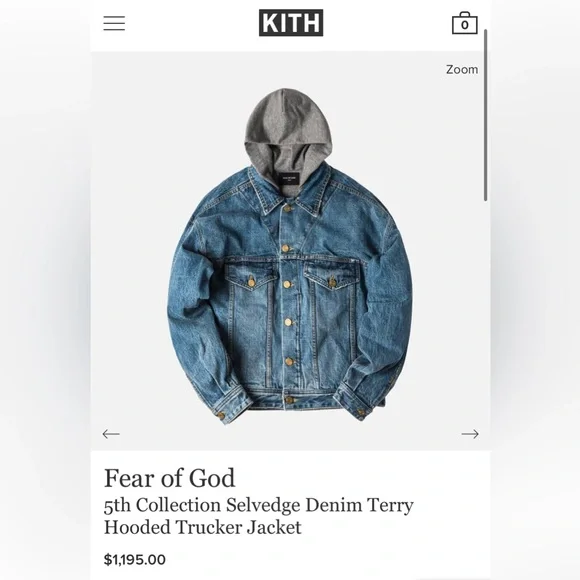Click the black label tag inside the hood
580x580 pixels.
coord(288,178)
